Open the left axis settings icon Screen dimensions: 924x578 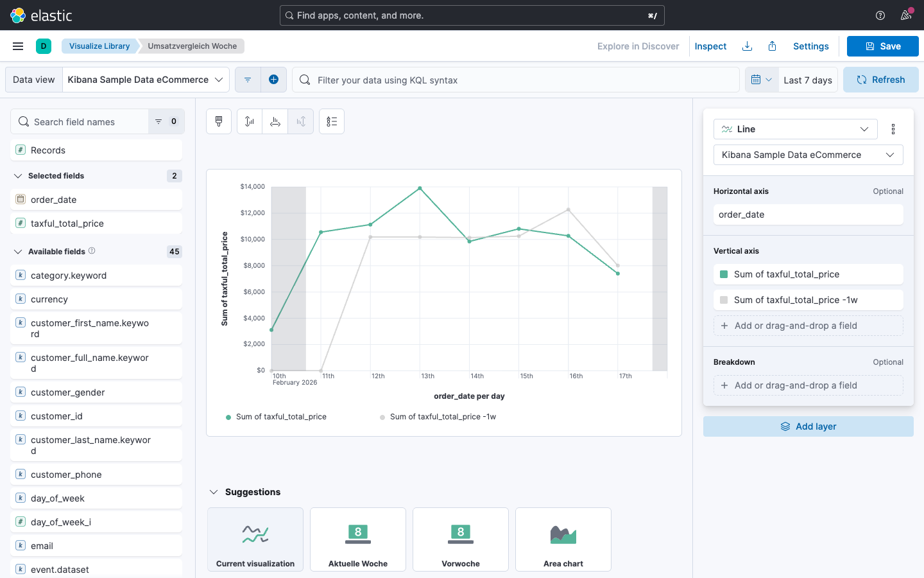[x=250, y=121]
